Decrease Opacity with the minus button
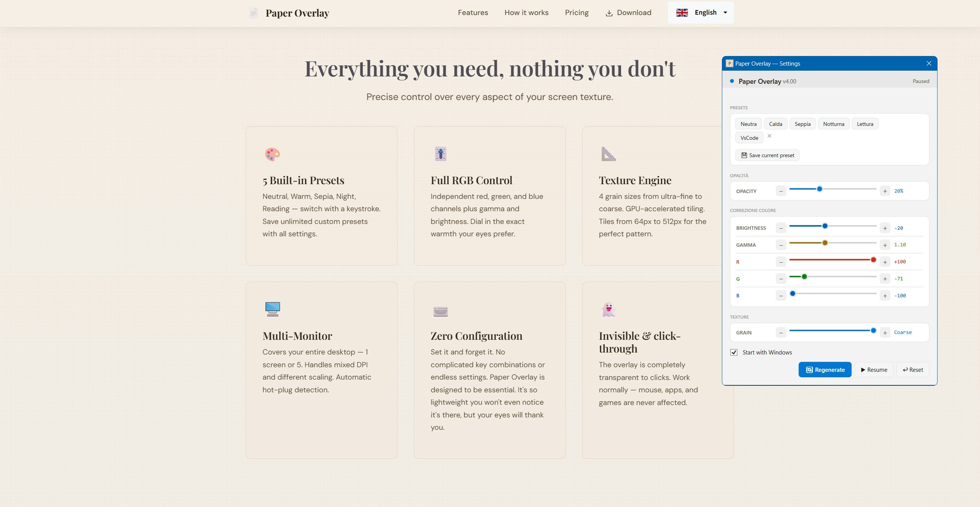The image size is (980, 507). tap(781, 191)
